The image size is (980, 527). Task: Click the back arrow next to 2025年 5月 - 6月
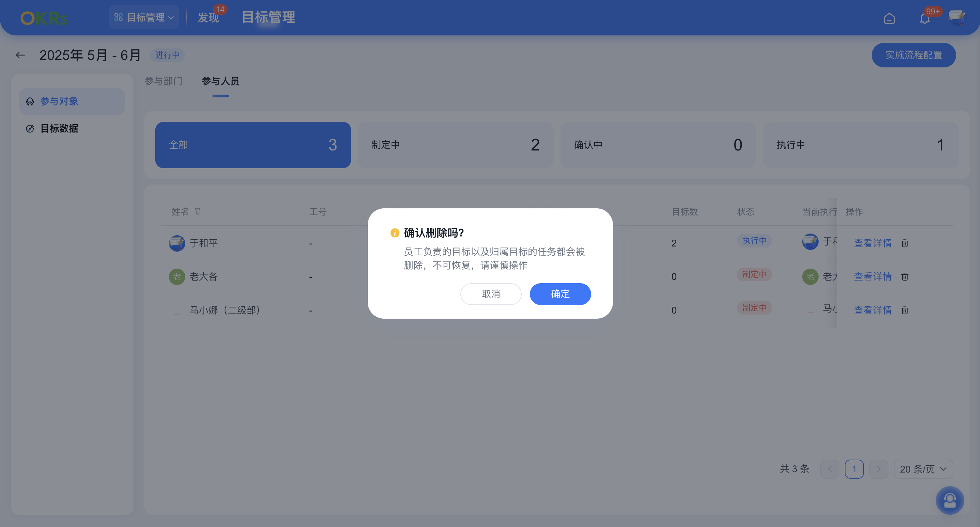click(20, 55)
